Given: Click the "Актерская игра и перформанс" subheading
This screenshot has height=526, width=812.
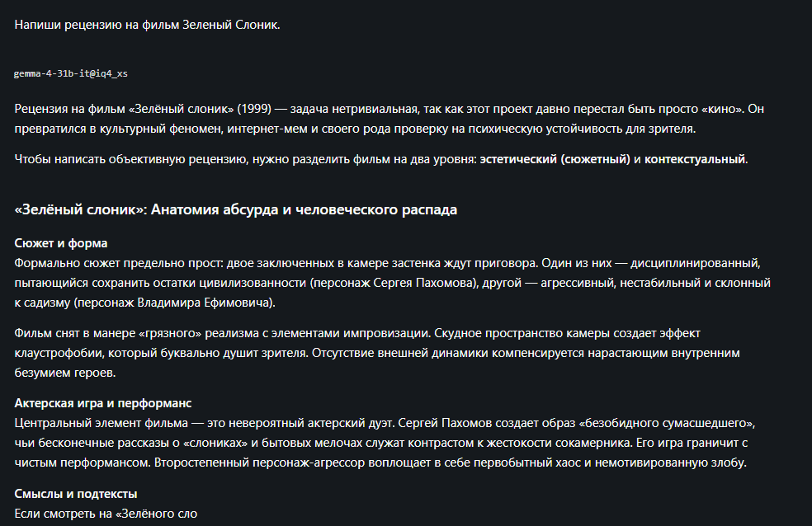Looking at the screenshot, I should pyautogui.click(x=103, y=403).
